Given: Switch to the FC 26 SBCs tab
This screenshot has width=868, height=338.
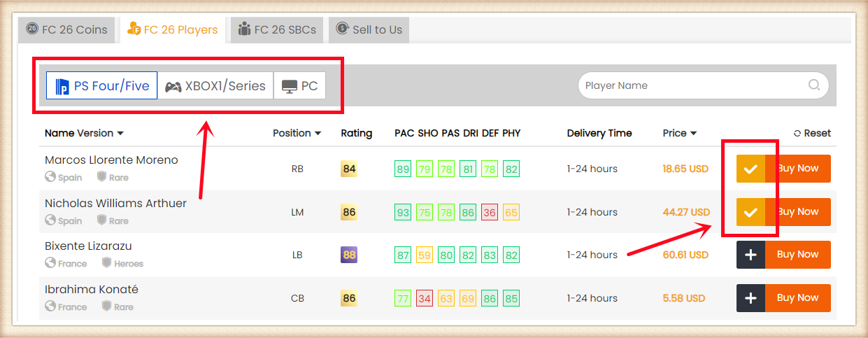Looking at the screenshot, I should click(277, 29).
